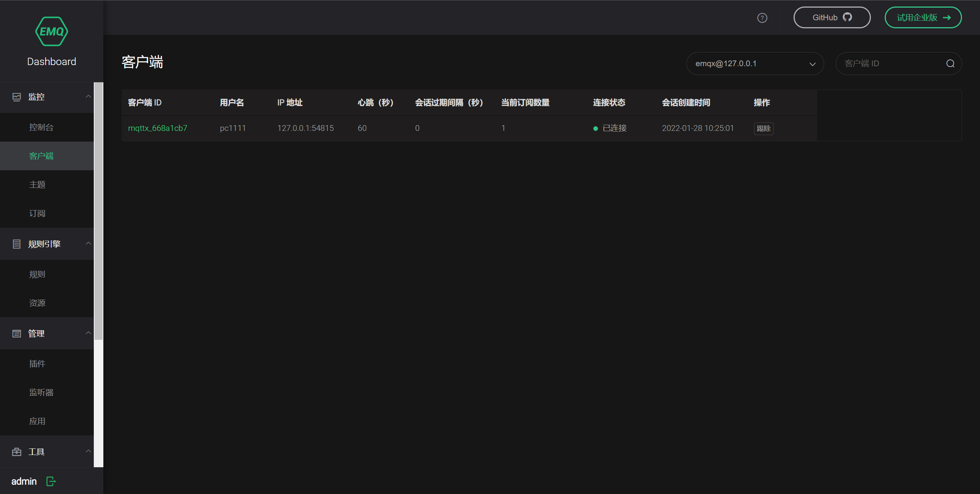
Task: Click the 监控 monitor chart icon
Action: tap(16, 97)
